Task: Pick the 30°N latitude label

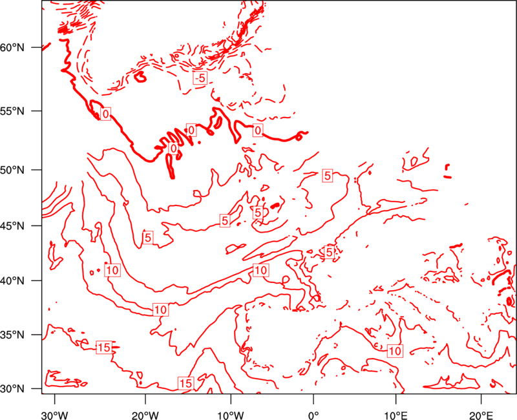Action: [x=12, y=389]
